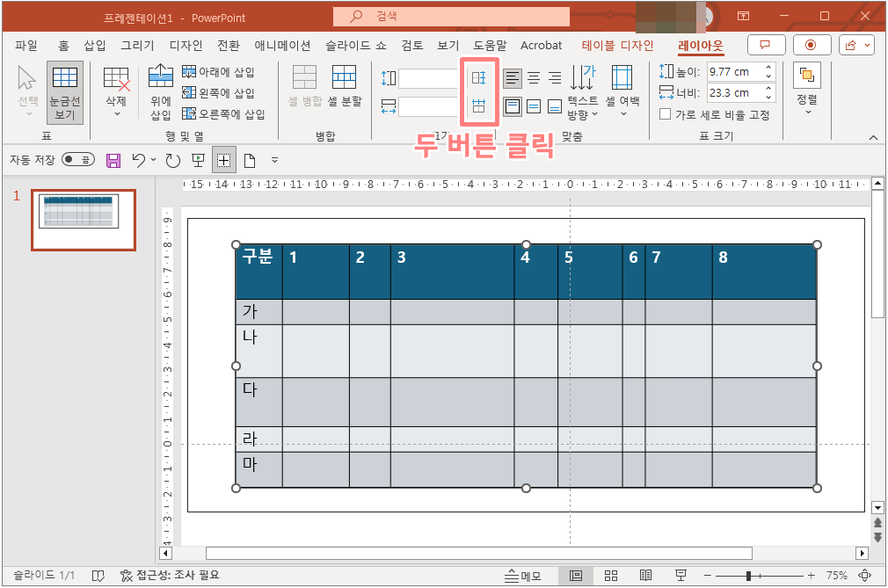The image size is (888, 588).
Task: Click the Distribute Columns Evenly highlighted icon
Action: (479, 106)
